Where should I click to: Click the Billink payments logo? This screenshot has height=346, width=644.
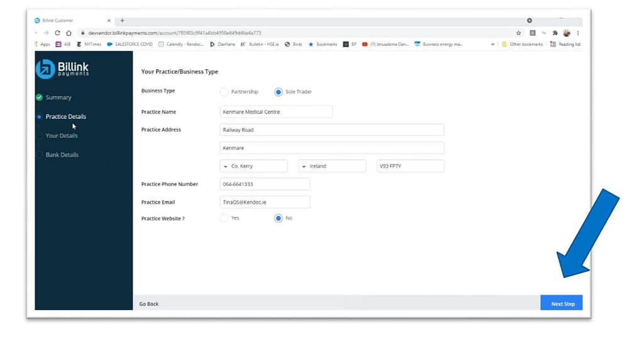click(63, 69)
